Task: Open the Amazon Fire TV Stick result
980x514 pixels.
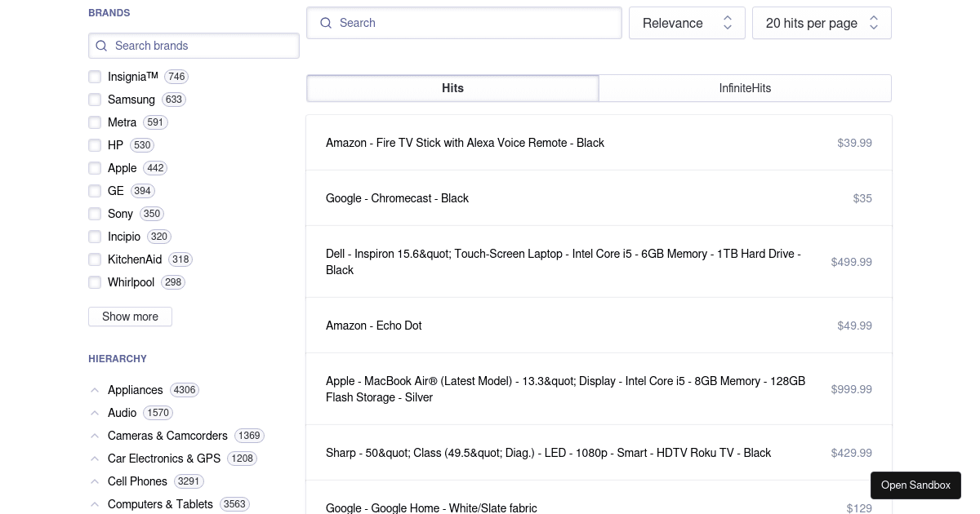Action: (599, 143)
